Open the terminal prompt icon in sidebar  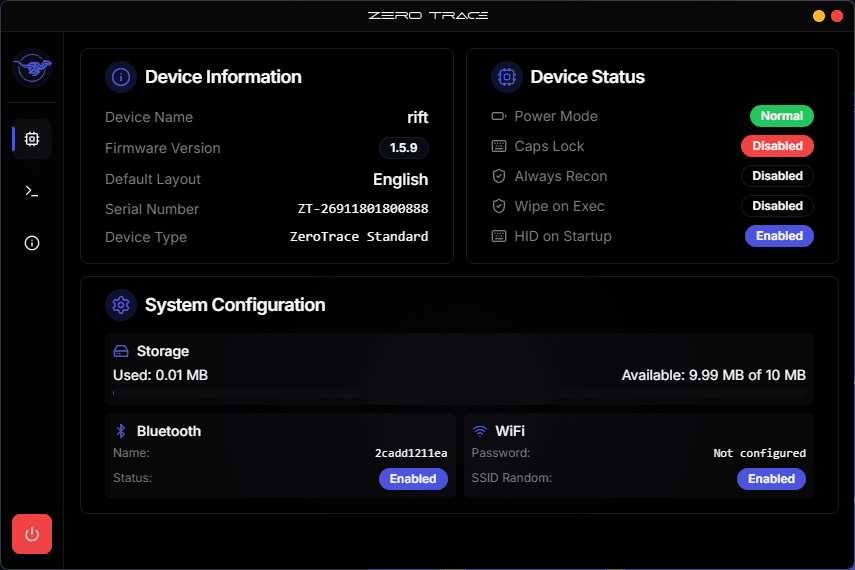tap(32, 191)
